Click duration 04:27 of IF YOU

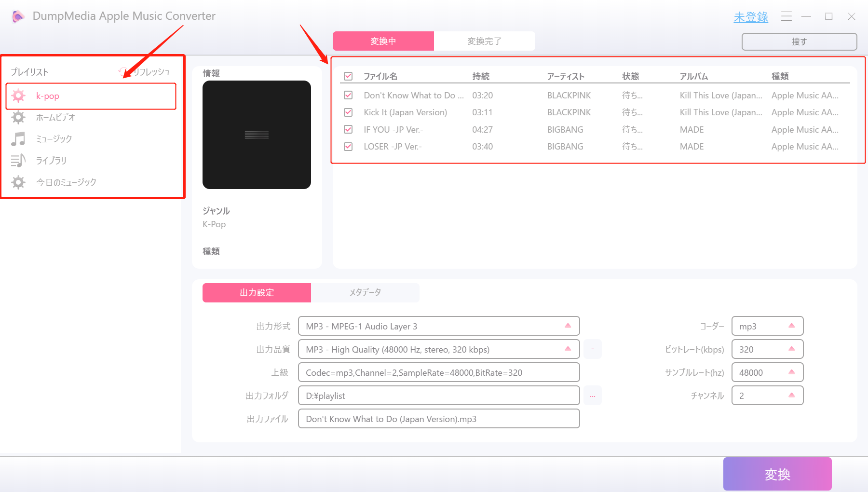482,130
